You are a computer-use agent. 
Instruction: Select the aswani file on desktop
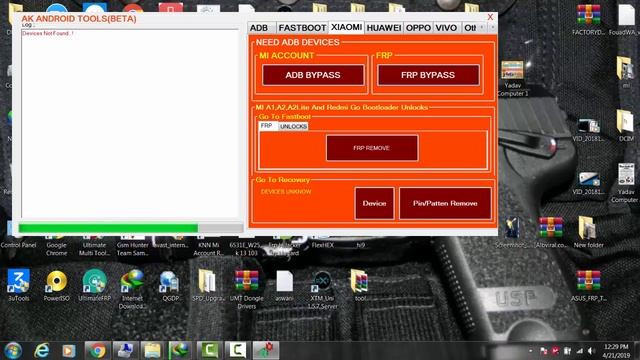tap(284, 285)
